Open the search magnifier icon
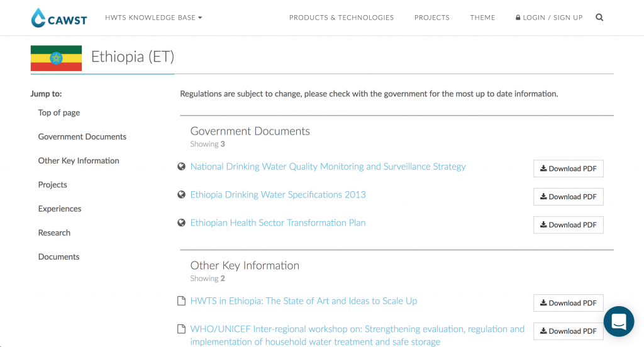Image resolution: width=644 pixels, height=347 pixels. 599,17
